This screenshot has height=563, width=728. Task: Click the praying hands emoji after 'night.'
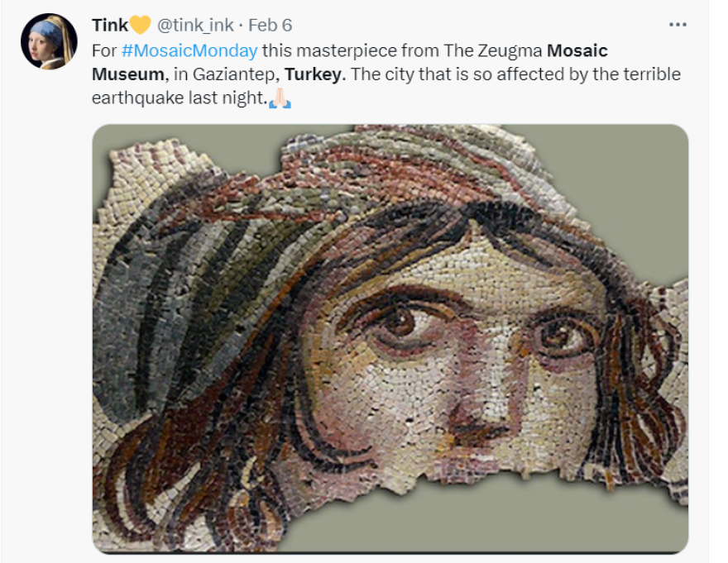tap(280, 98)
